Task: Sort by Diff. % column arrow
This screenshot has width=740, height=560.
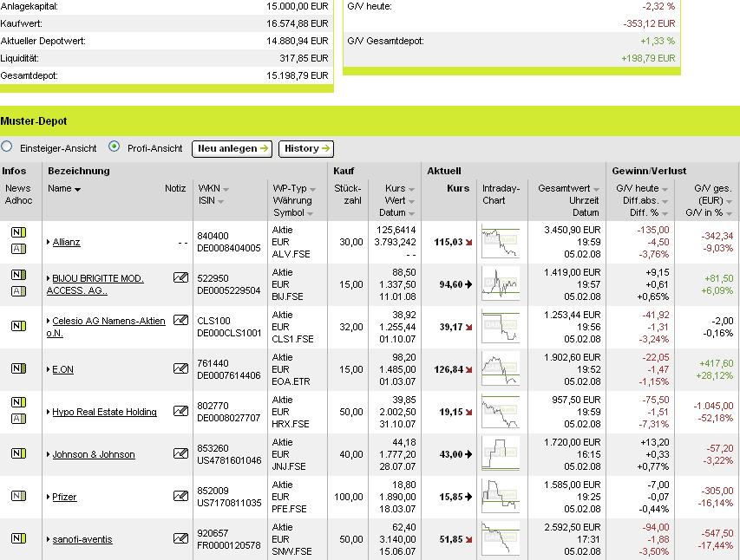Action: coord(665,214)
